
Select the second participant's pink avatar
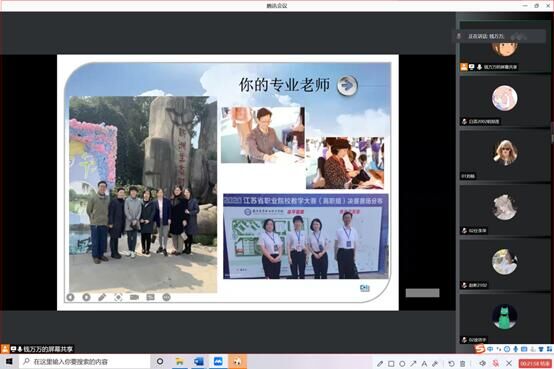[504, 98]
